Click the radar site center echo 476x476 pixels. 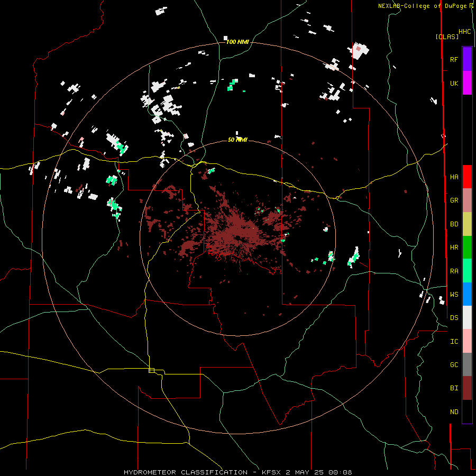coord(237,237)
